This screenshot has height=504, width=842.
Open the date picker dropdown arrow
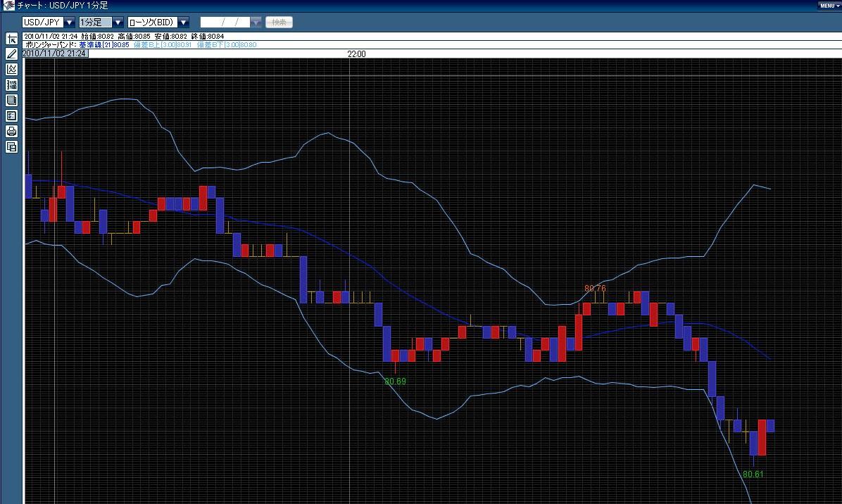[x=256, y=23]
